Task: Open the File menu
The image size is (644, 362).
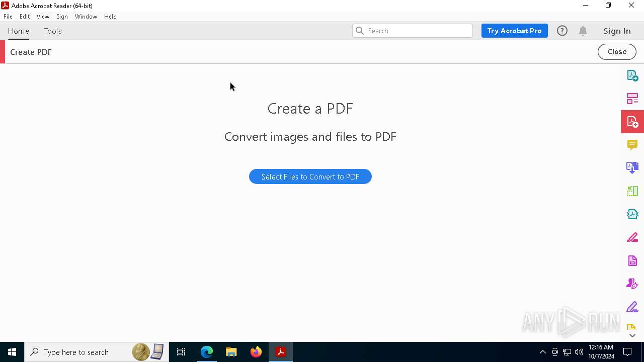Action: tap(8, 17)
